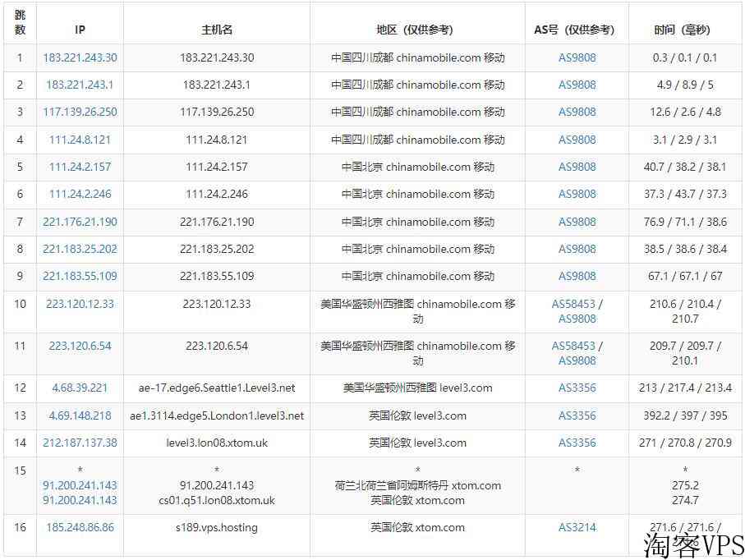The width and height of the screenshot is (745, 560).
Task: Open IP link 4.69.148.218
Action: [80, 415]
